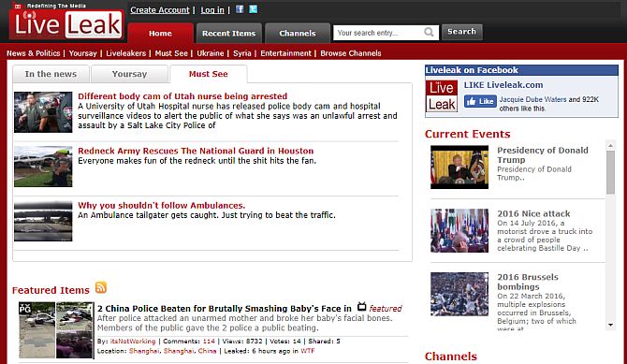Switch to In the news tab
This screenshot has width=627, height=364.
pyautogui.click(x=51, y=74)
